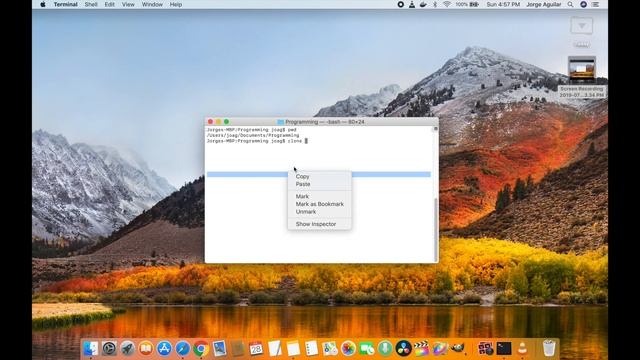Open Notification Center icon in menu bar
This screenshot has width=640, height=360.
596,4
